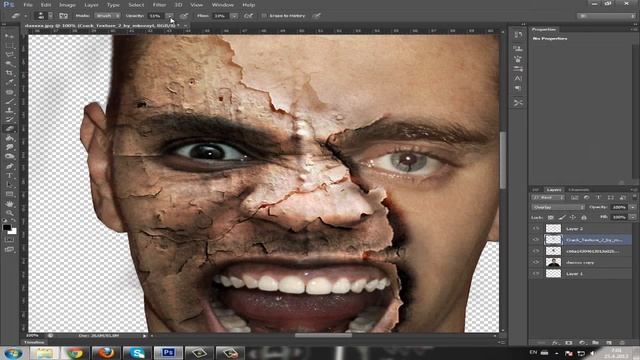Select the Quick Selection tool
The image size is (640, 360).
click(9, 64)
